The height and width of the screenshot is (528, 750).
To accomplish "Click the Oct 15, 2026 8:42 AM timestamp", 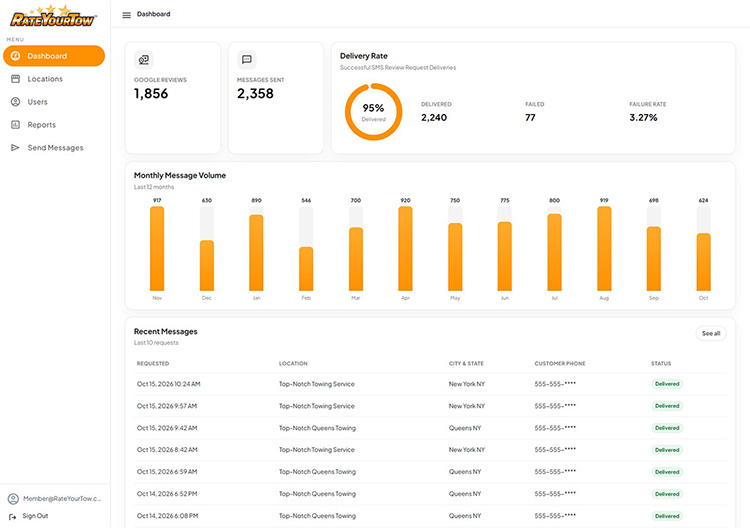I will pos(167,450).
